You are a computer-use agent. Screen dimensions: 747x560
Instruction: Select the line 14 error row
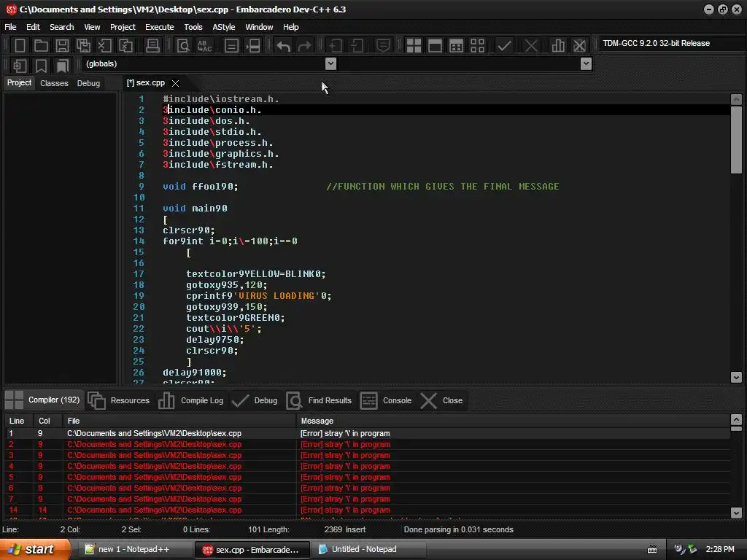[367, 510]
